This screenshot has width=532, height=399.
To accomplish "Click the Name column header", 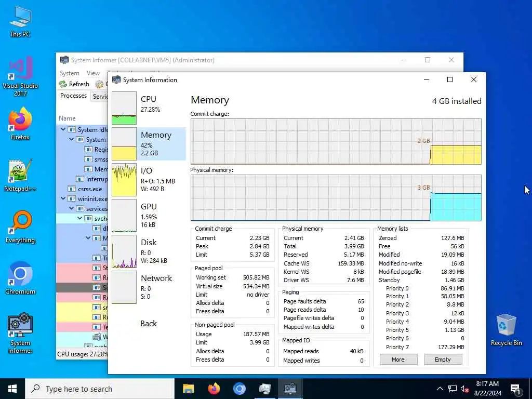I will (x=67, y=118).
